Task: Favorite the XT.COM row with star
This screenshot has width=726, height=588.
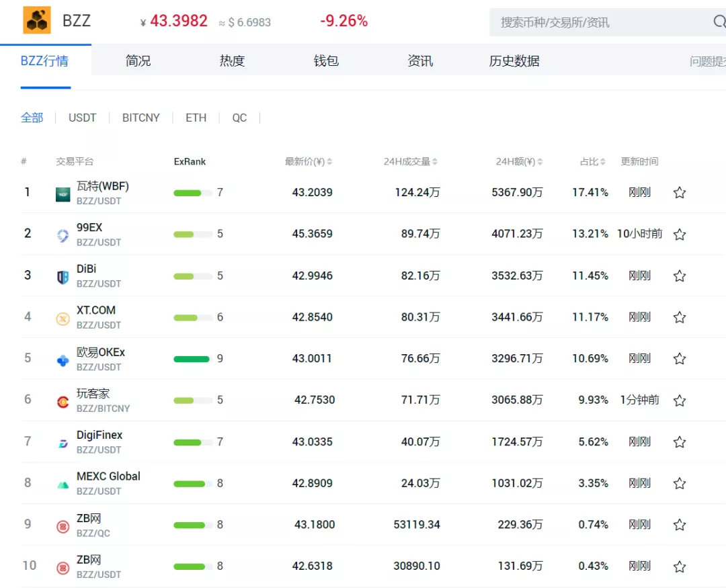Action: click(x=679, y=317)
